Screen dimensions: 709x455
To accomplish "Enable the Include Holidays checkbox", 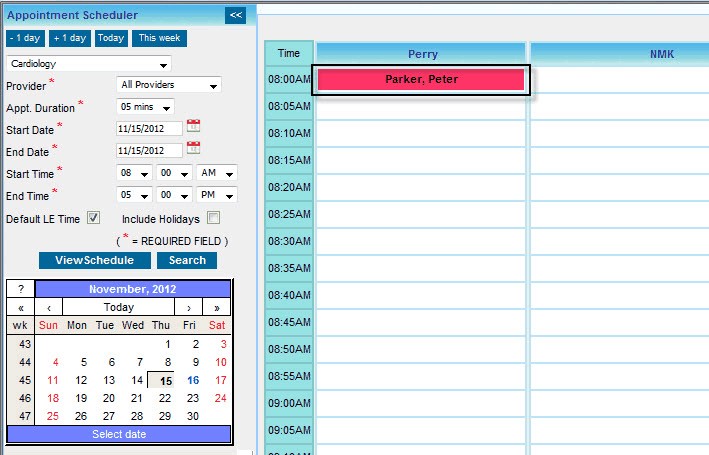I will 213,218.
